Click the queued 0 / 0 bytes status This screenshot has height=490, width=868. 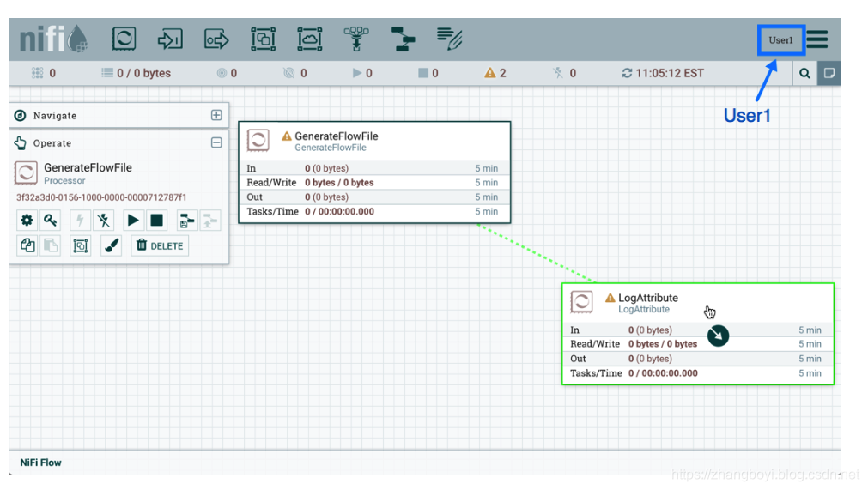(137, 73)
